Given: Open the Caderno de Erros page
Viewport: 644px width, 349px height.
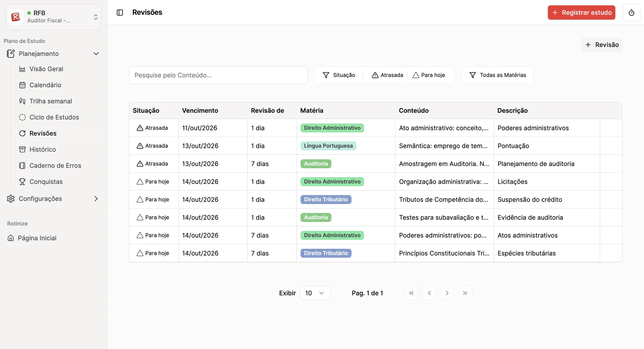Looking at the screenshot, I should (56, 165).
